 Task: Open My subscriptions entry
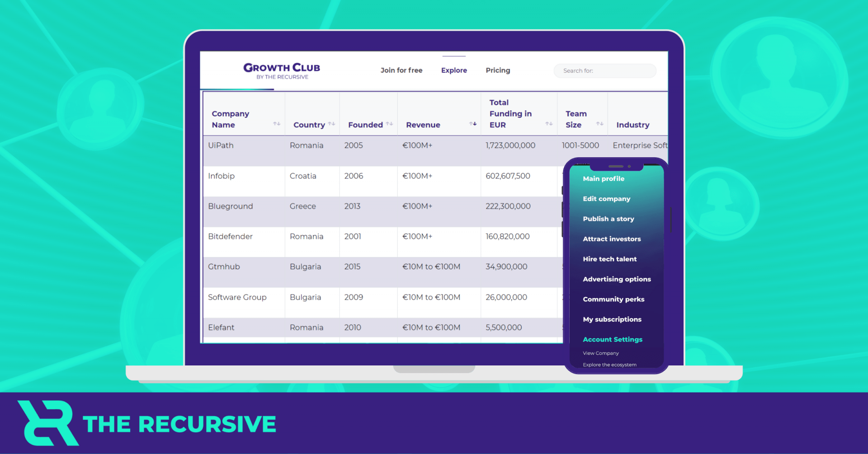612,319
